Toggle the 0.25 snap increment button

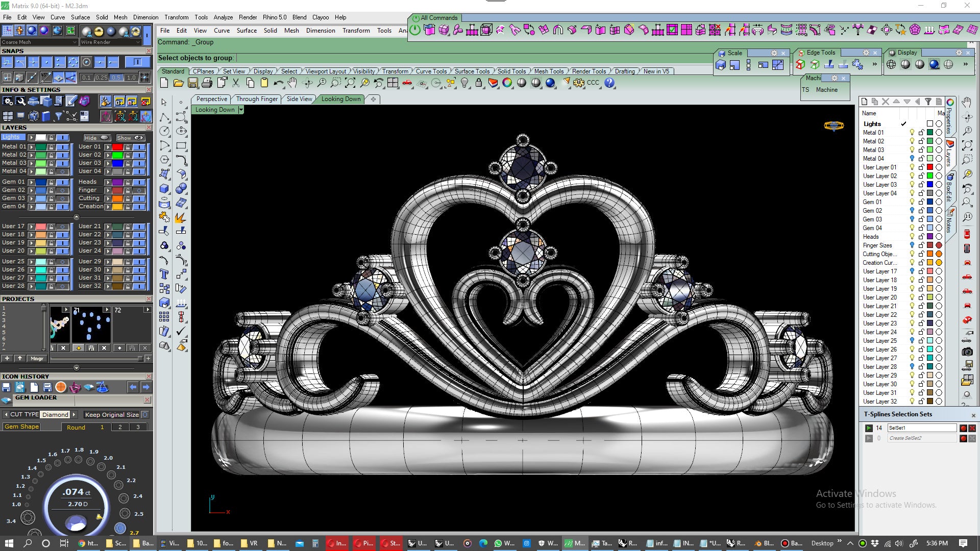tap(102, 78)
